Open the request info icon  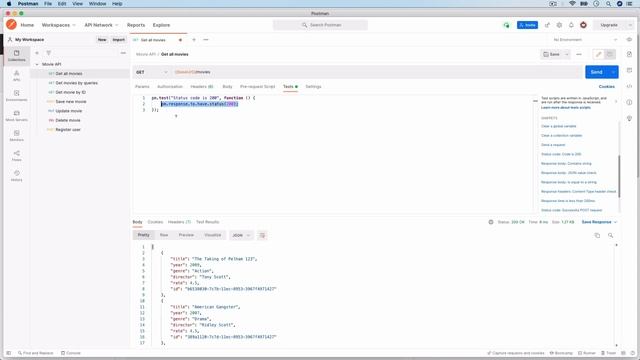[629, 102]
